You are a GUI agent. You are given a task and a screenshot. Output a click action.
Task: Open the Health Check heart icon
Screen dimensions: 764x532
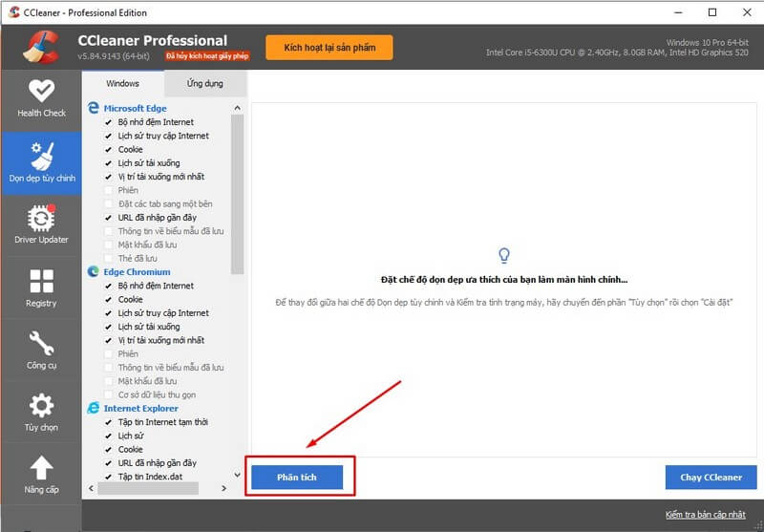(x=41, y=92)
